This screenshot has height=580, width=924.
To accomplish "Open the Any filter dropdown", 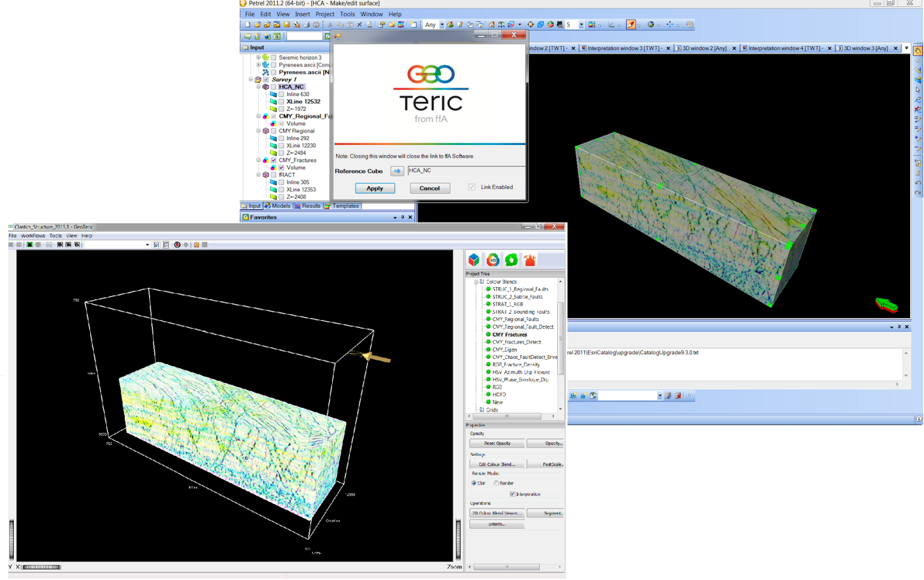I will [x=442, y=25].
